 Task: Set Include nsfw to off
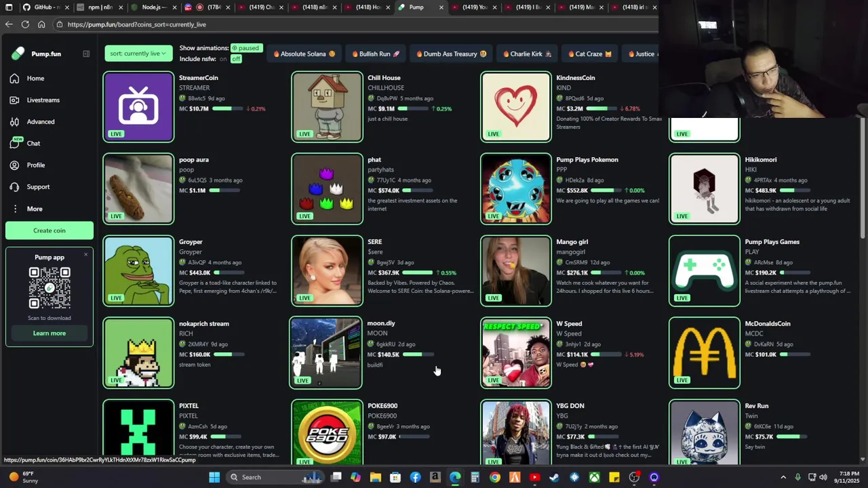click(x=236, y=59)
